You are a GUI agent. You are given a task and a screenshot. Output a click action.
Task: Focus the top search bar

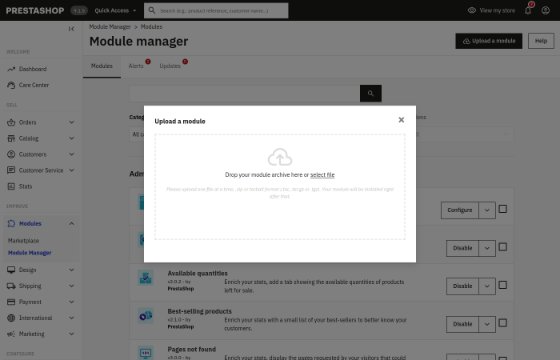[216, 10]
